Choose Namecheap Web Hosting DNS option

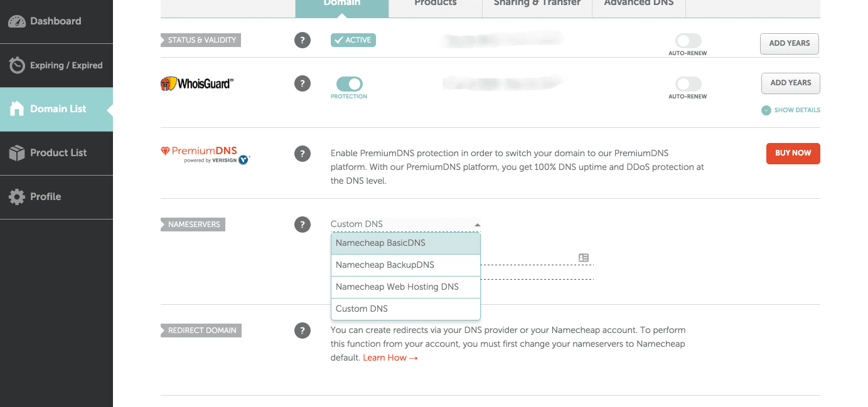click(x=405, y=287)
